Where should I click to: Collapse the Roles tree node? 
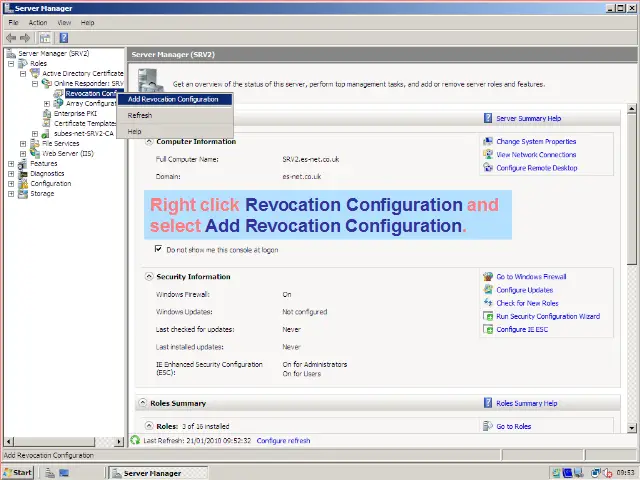11,63
